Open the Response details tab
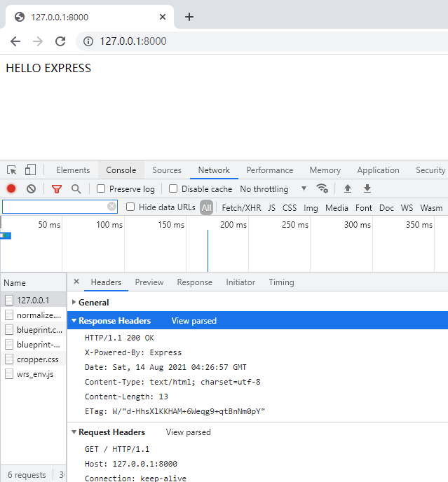The height and width of the screenshot is (482, 448). [194, 282]
